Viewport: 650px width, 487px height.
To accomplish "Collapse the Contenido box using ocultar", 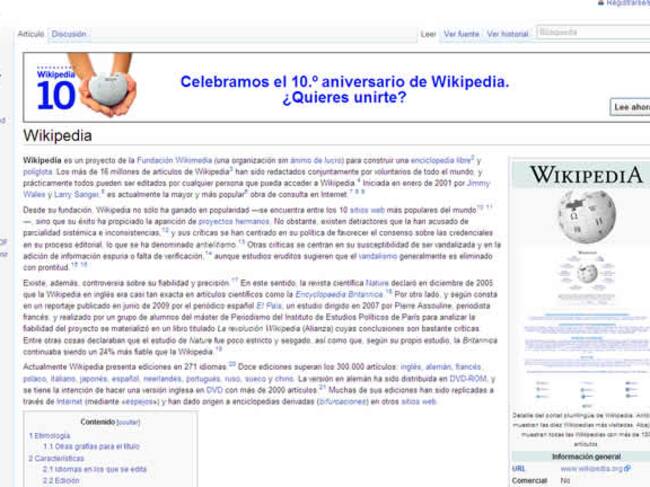I will click(128, 423).
